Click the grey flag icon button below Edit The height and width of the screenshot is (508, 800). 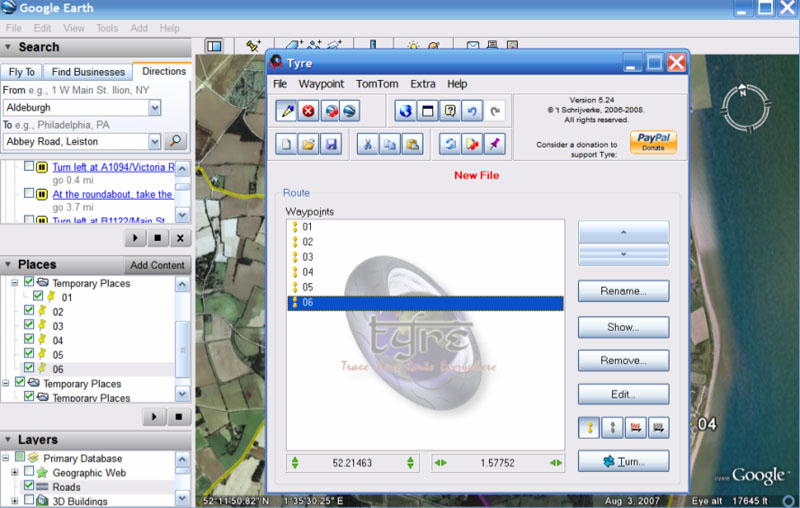(x=659, y=427)
